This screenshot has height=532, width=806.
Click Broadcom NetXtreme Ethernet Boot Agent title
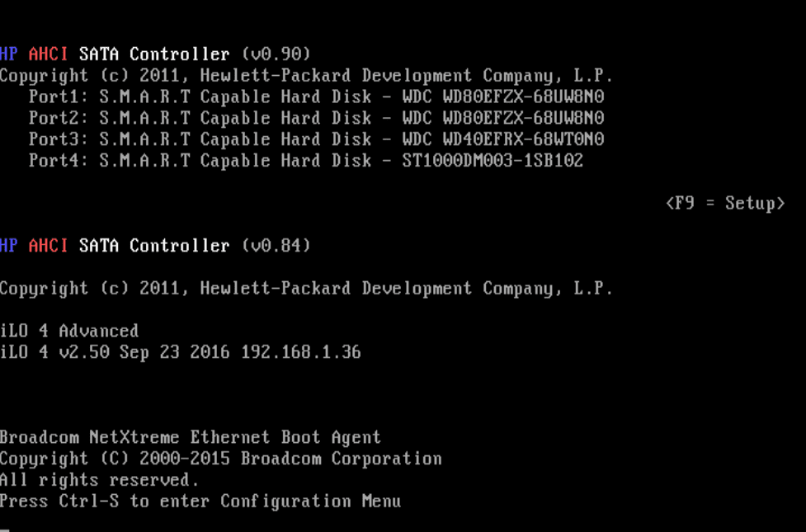[191, 437]
